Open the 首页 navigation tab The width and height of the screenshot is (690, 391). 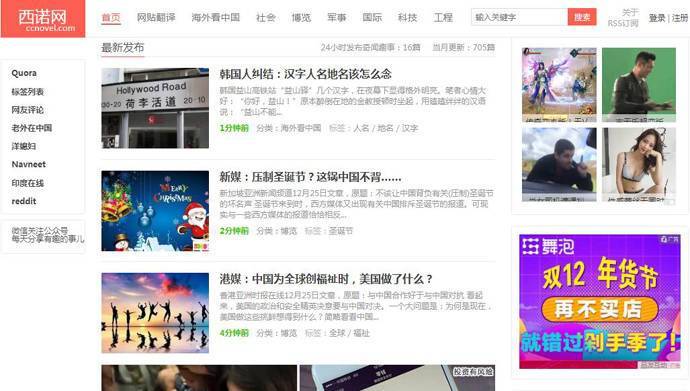tap(111, 18)
